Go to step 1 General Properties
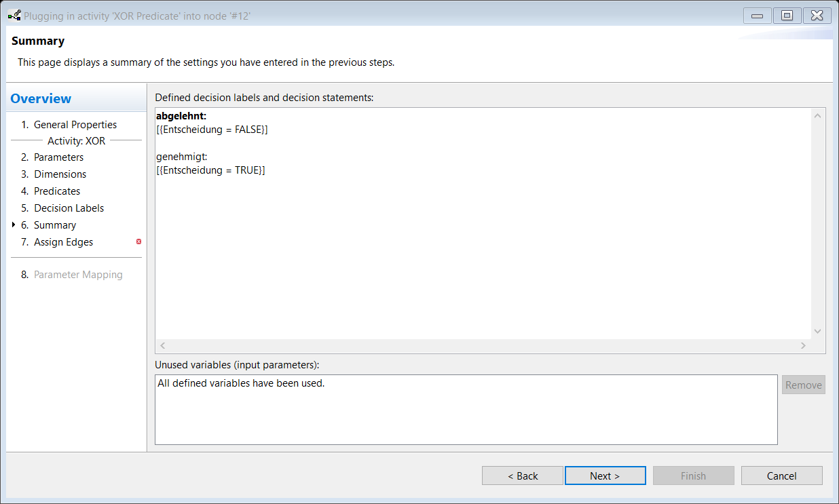This screenshot has height=504, width=839. coord(69,125)
